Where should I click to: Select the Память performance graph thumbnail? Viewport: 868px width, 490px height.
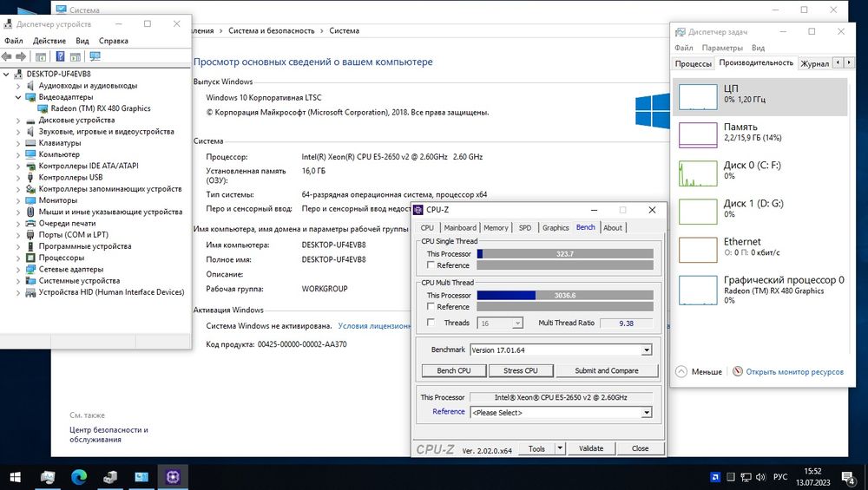[698, 135]
